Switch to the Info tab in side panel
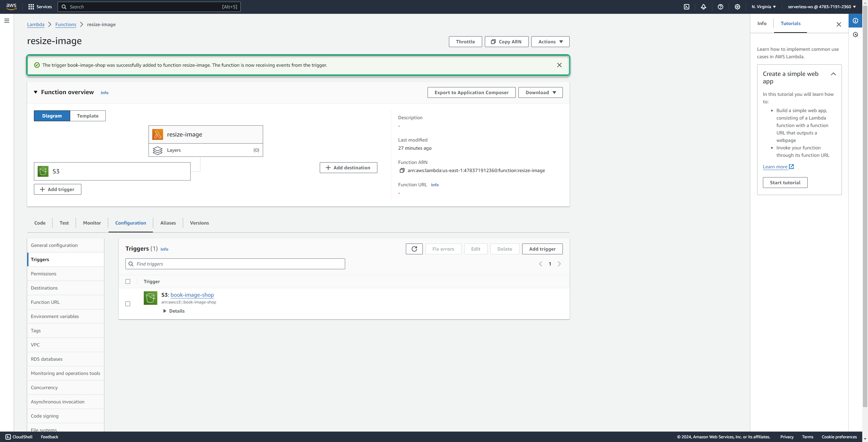The height and width of the screenshot is (442, 868). coord(762,23)
